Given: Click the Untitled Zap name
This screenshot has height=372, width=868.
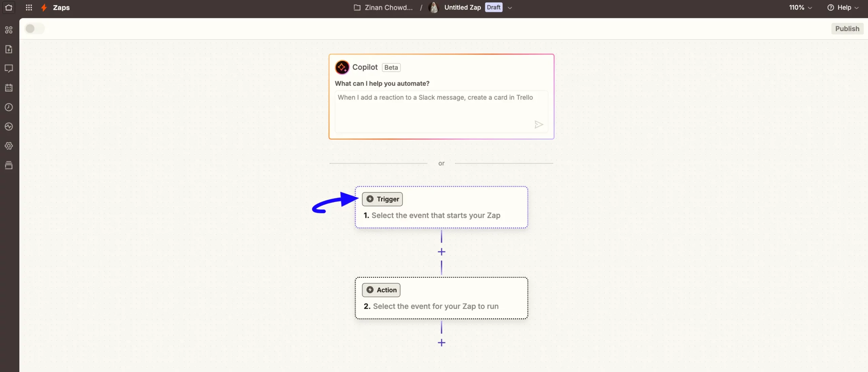Looking at the screenshot, I should [462, 7].
